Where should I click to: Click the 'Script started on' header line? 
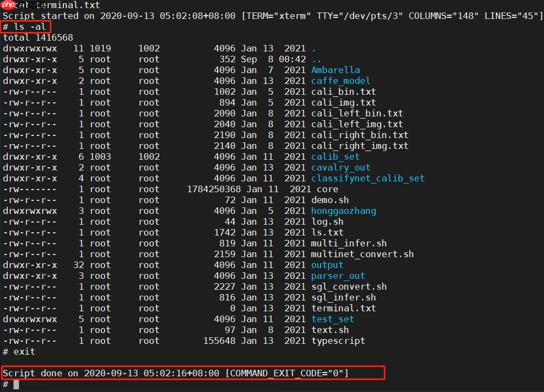[272, 16]
